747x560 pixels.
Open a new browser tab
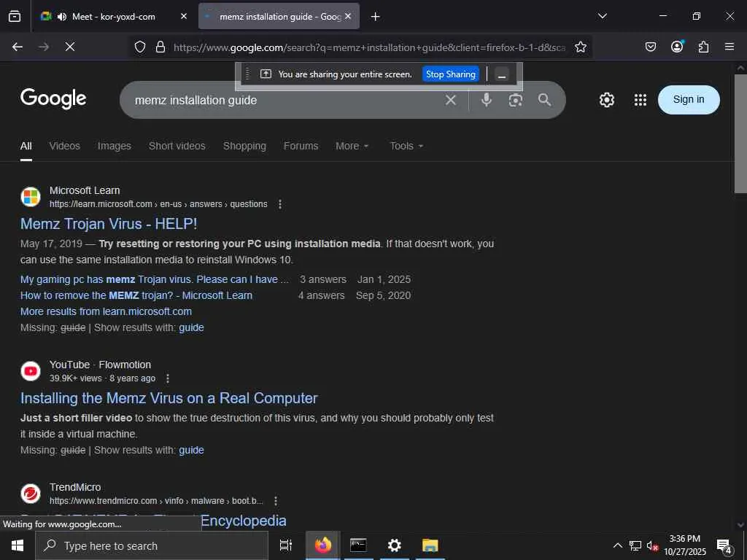[376, 17]
